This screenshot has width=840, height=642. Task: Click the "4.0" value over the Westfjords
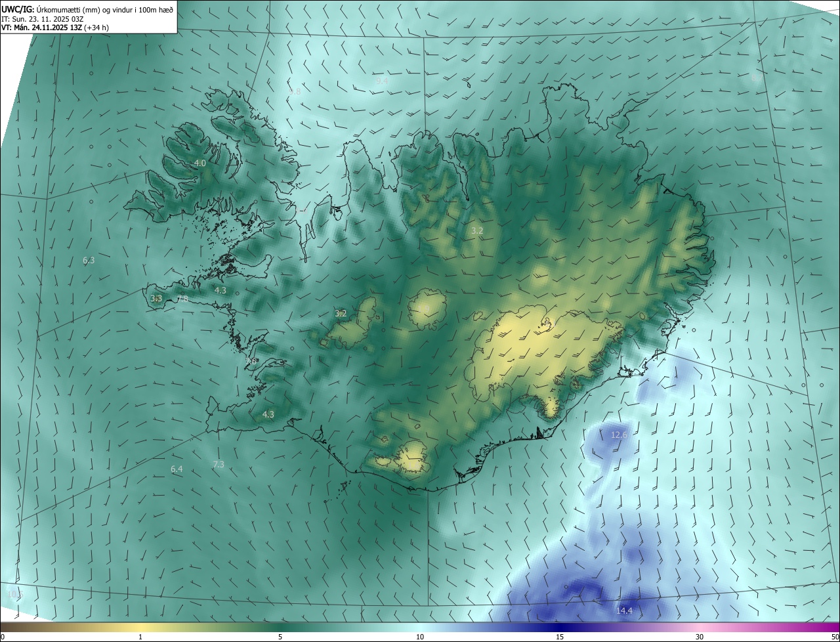(200, 163)
